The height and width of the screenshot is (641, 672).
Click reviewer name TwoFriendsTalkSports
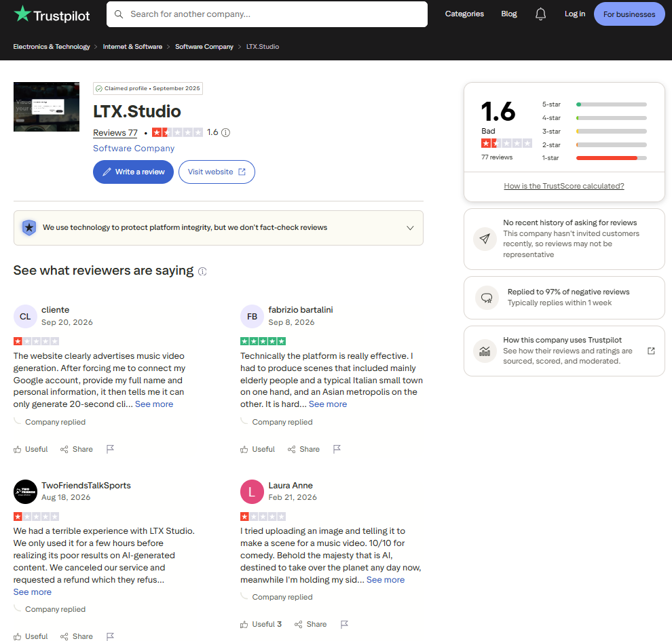[86, 486]
